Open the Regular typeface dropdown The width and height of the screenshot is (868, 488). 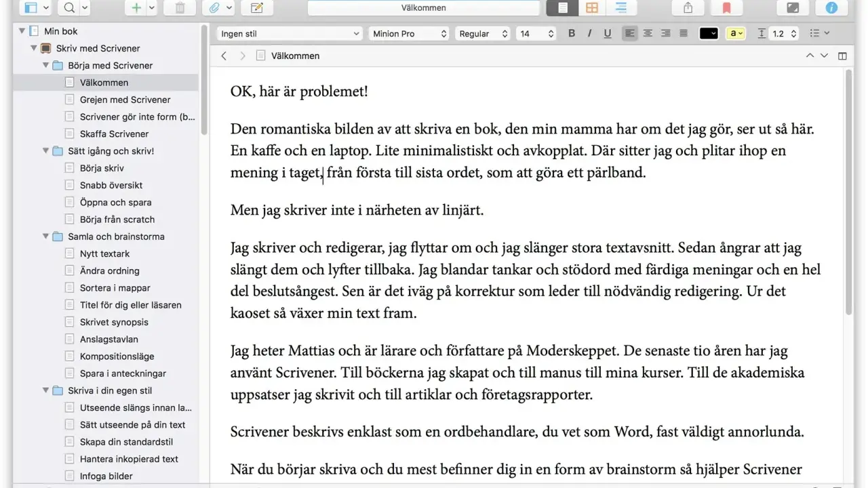[x=483, y=34]
